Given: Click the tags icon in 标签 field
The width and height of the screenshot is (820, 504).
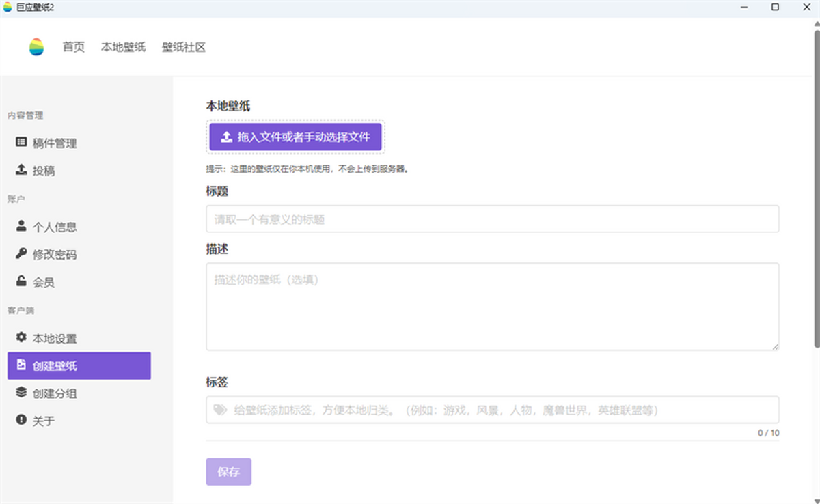Looking at the screenshot, I should pos(220,410).
